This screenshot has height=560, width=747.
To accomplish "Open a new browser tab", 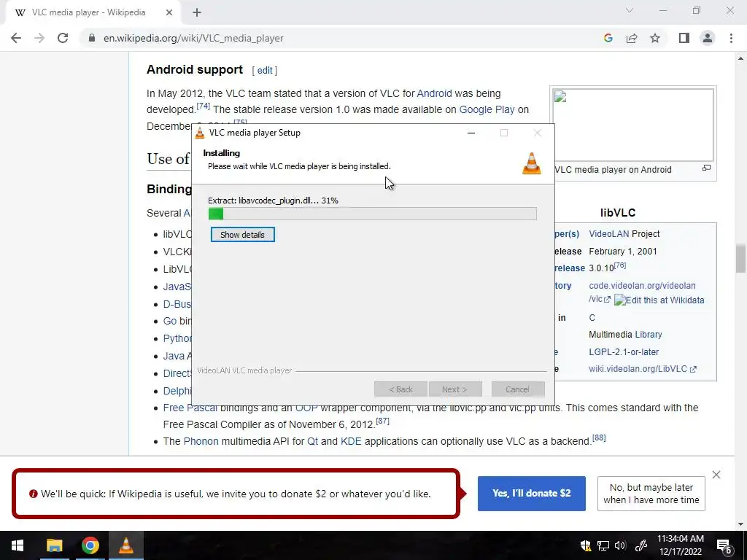I will pos(197,12).
